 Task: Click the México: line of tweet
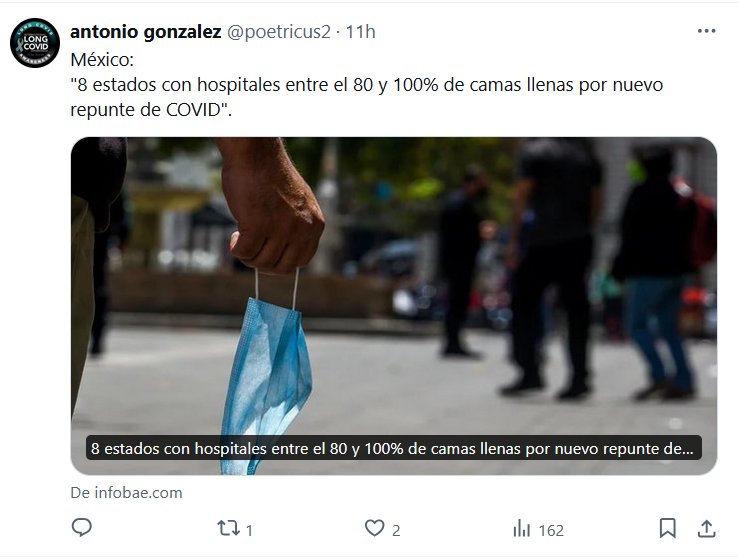pyautogui.click(x=102, y=60)
